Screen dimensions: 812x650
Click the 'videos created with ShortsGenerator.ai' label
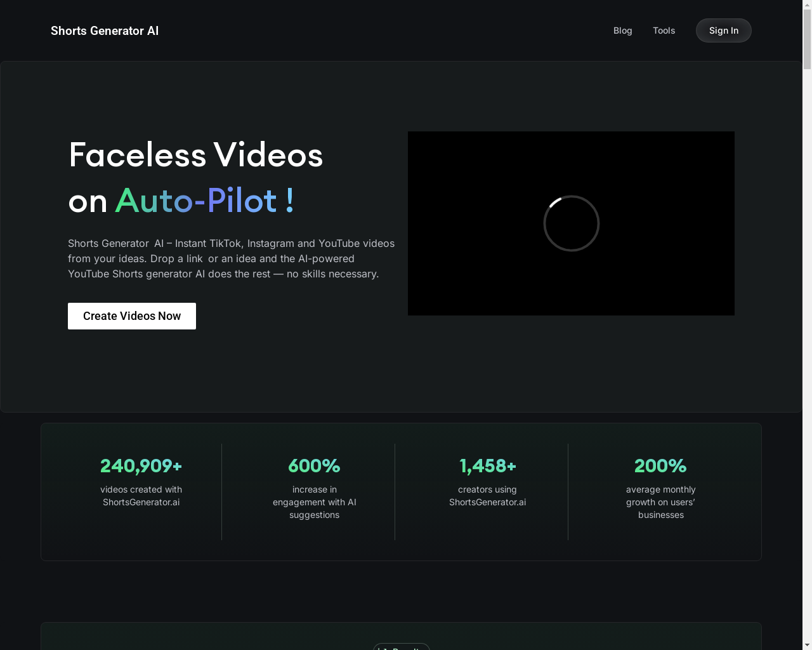tap(141, 496)
